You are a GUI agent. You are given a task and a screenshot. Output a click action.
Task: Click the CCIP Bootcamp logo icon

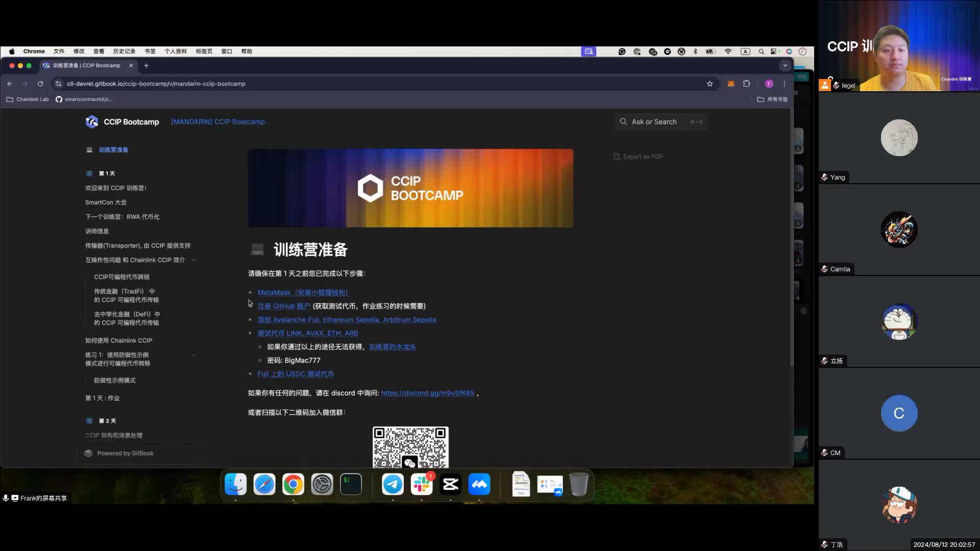[x=92, y=121]
